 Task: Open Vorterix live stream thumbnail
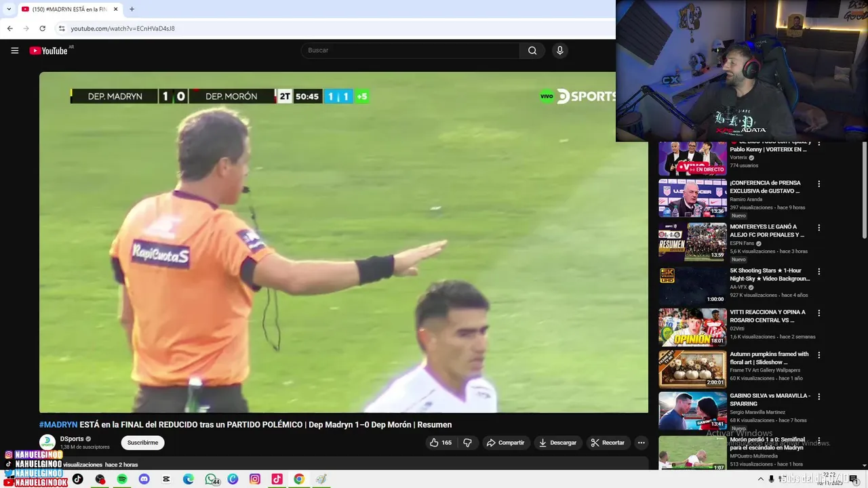692,158
